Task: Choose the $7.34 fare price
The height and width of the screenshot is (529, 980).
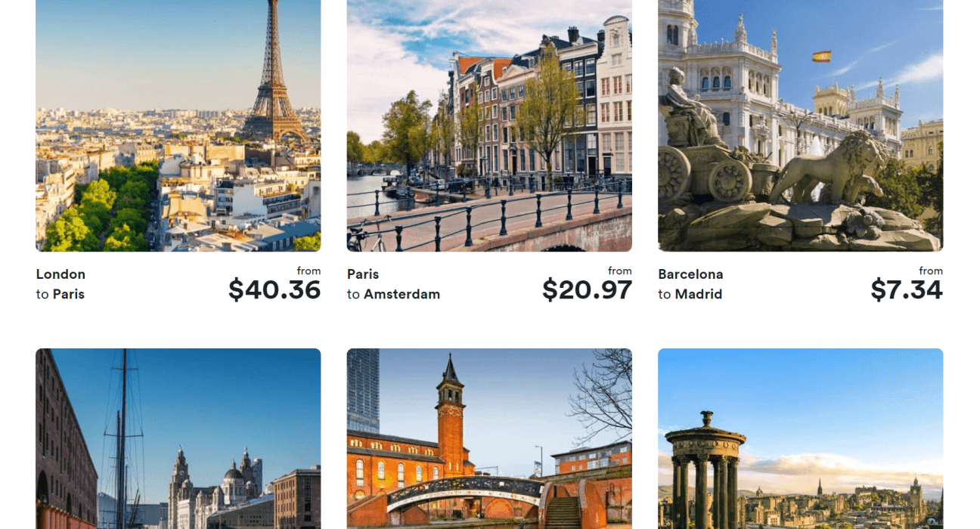Action: [x=907, y=289]
